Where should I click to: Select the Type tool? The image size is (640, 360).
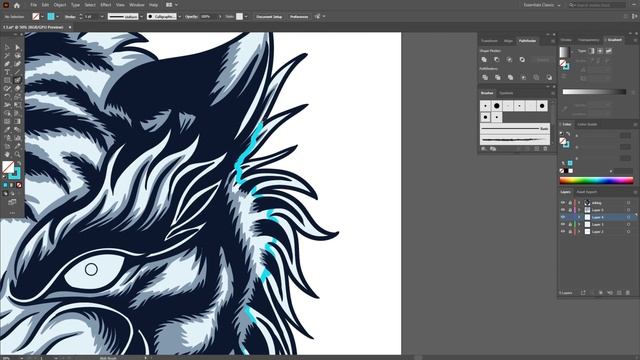(7, 72)
